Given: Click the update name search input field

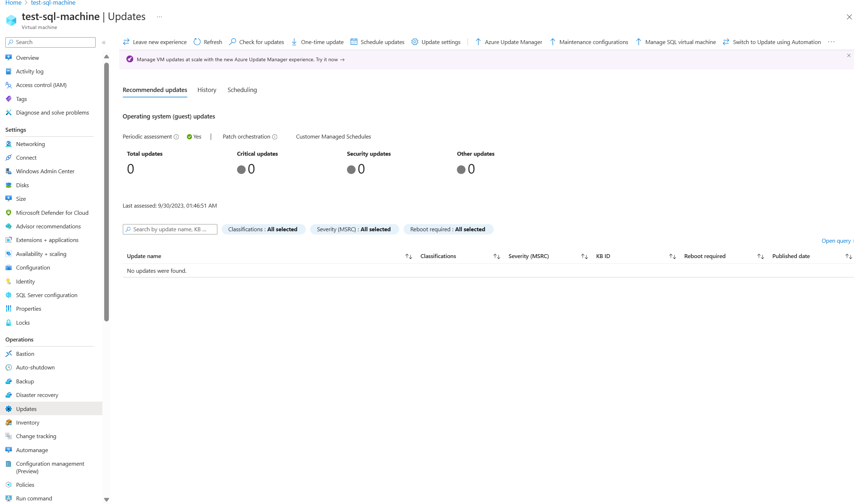Looking at the screenshot, I should (170, 229).
